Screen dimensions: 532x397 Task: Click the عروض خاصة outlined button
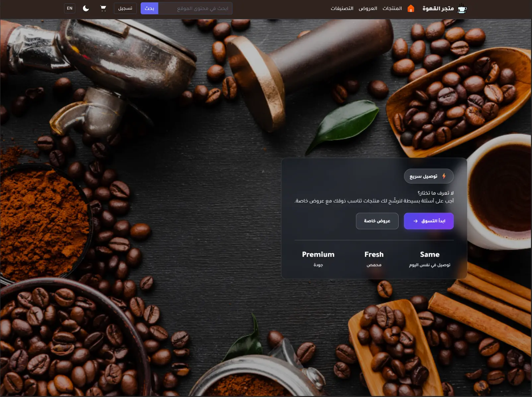pos(377,221)
